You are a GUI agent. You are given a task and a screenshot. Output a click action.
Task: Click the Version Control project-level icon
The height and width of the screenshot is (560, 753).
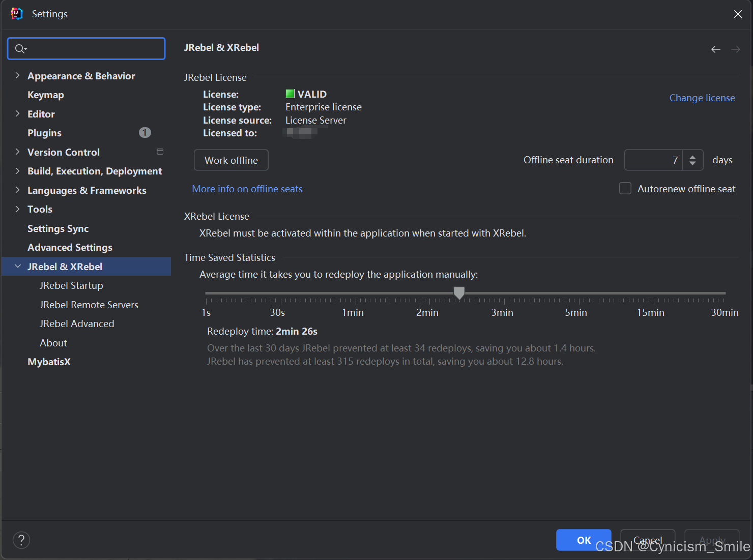[x=160, y=152]
